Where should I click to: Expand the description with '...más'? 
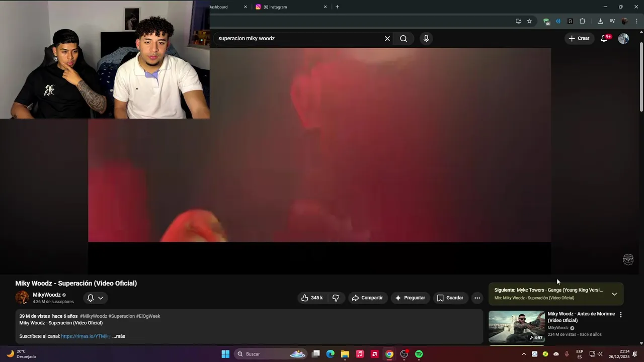click(119, 336)
